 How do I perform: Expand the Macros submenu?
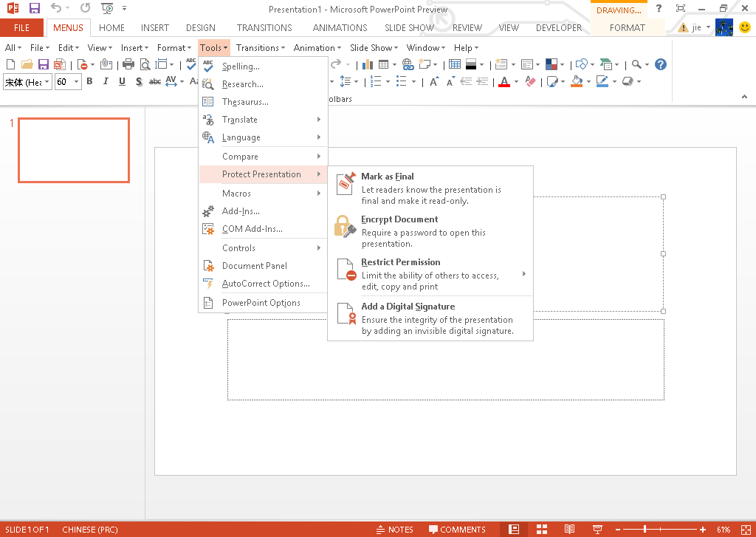coord(263,193)
